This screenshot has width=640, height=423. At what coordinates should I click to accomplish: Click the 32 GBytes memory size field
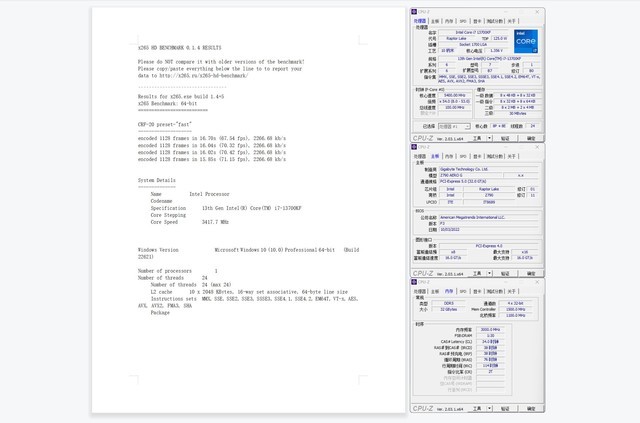point(448,309)
